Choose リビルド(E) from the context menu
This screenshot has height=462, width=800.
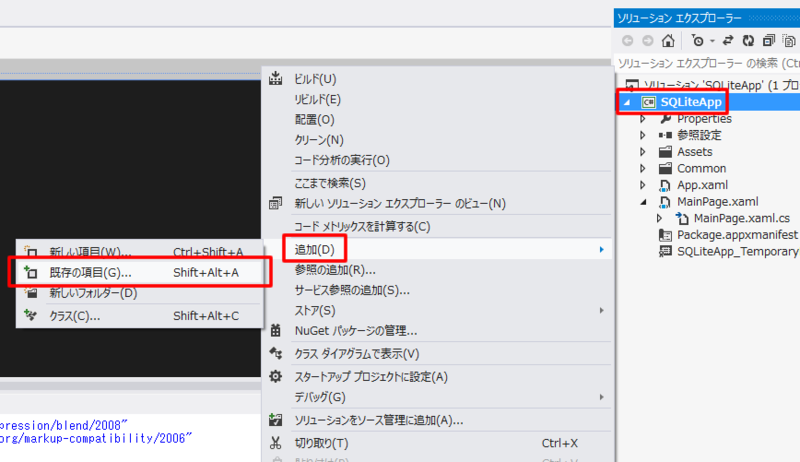tap(317, 99)
